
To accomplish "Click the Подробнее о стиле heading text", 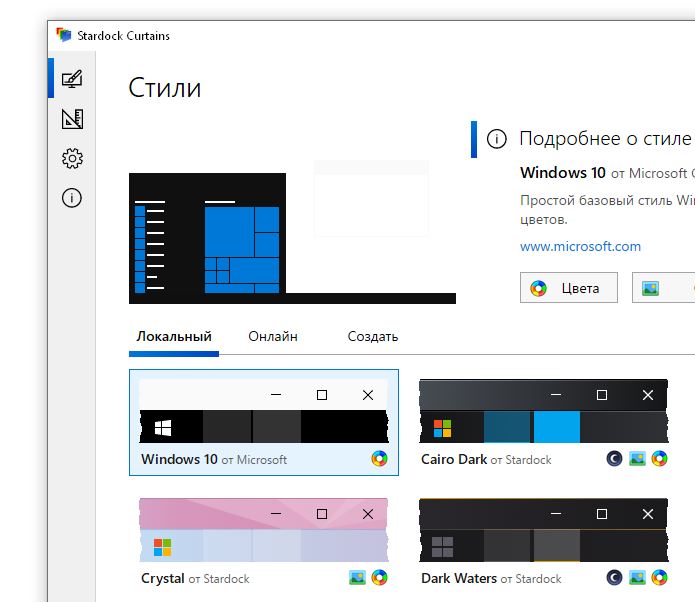I will [x=605, y=139].
